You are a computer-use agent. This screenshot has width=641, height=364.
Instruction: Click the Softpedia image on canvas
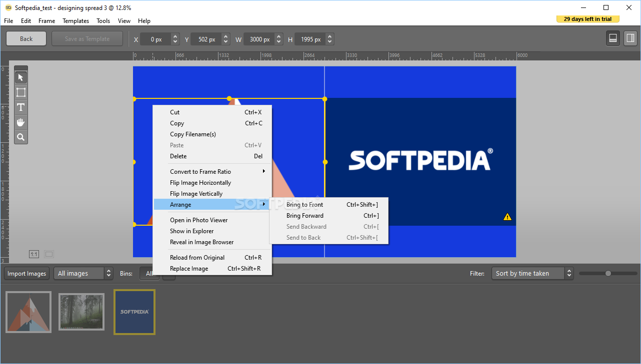pyautogui.click(x=420, y=161)
